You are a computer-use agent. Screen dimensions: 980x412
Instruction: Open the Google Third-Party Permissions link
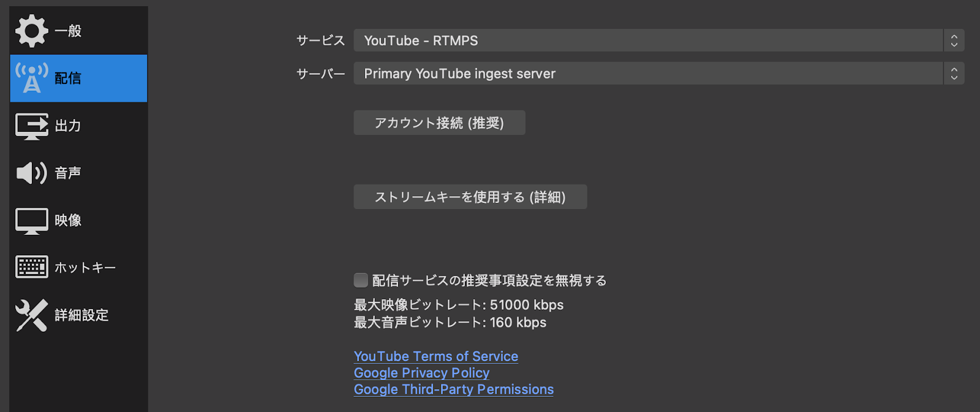[454, 389]
